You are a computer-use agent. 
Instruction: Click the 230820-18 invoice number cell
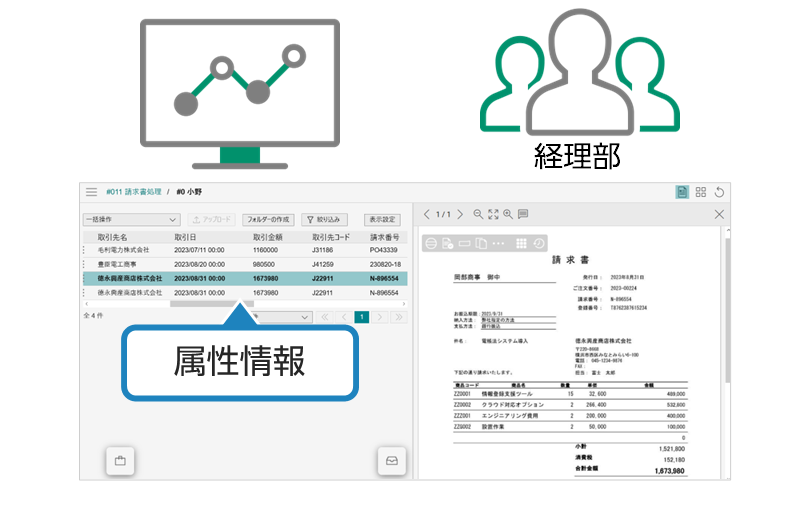point(385,264)
